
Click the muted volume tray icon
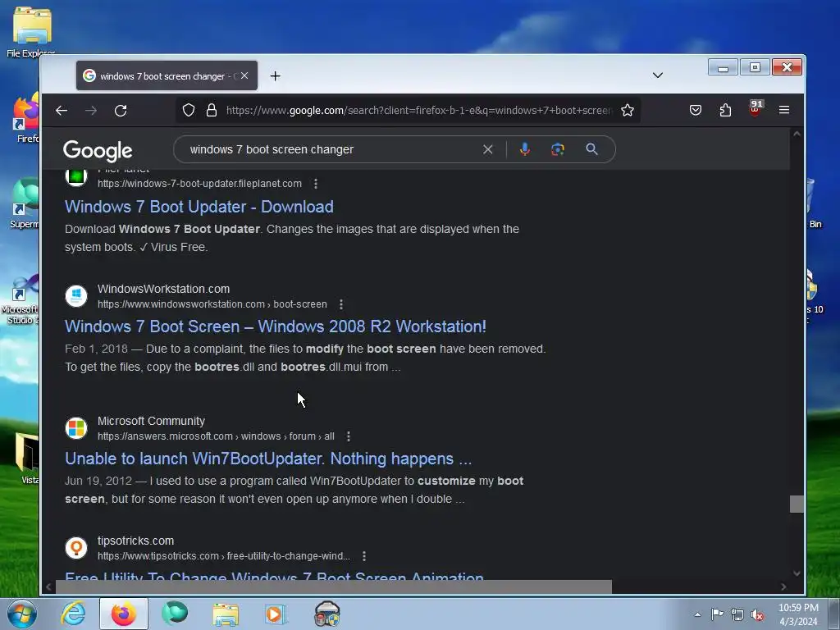click(x=757, y=614)
